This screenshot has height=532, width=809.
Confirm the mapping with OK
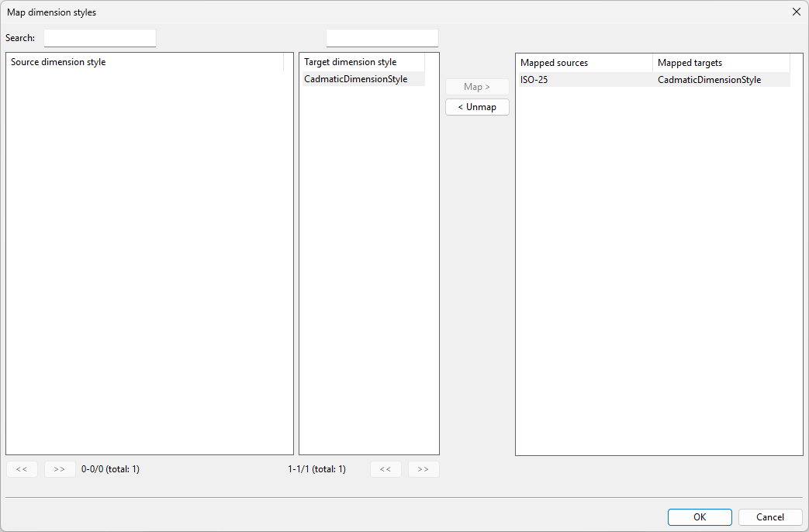[700, 517]
